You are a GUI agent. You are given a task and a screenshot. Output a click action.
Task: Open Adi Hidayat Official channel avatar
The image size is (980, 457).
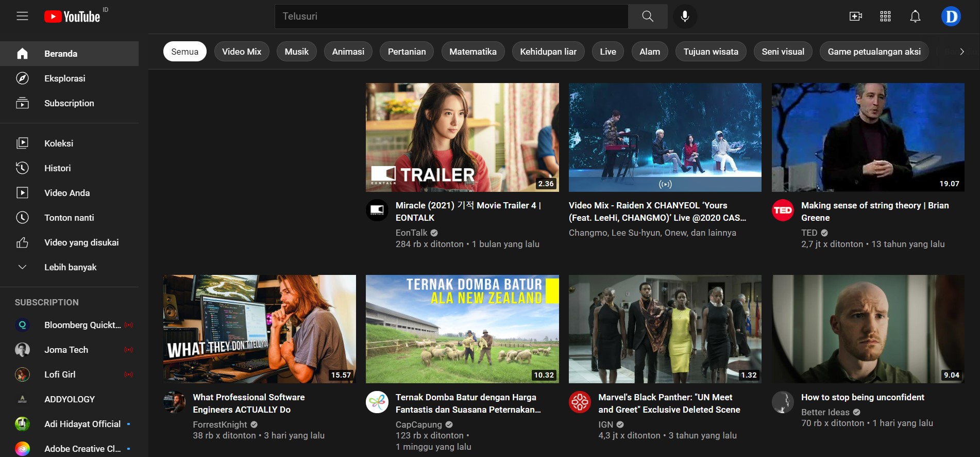coord(22,424)
